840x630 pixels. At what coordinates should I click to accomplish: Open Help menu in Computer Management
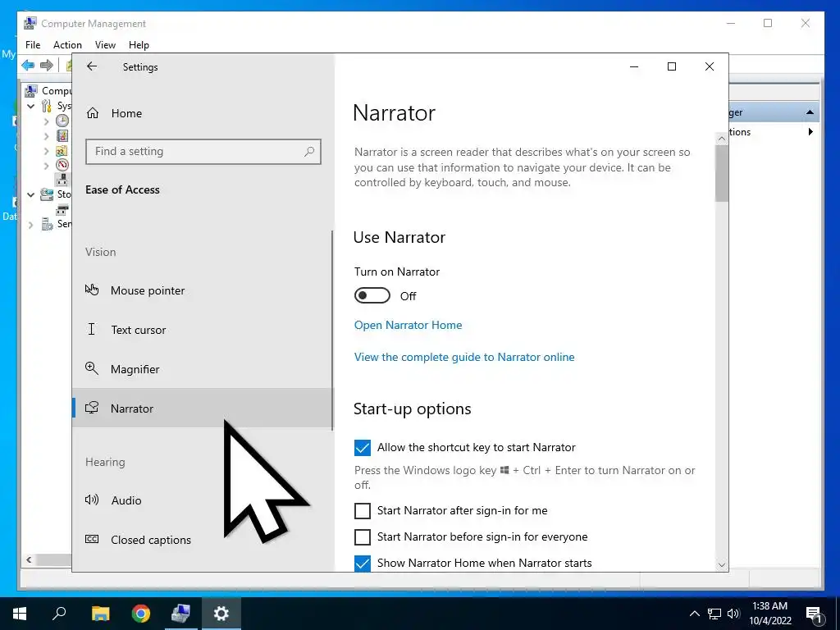[139, 45]
